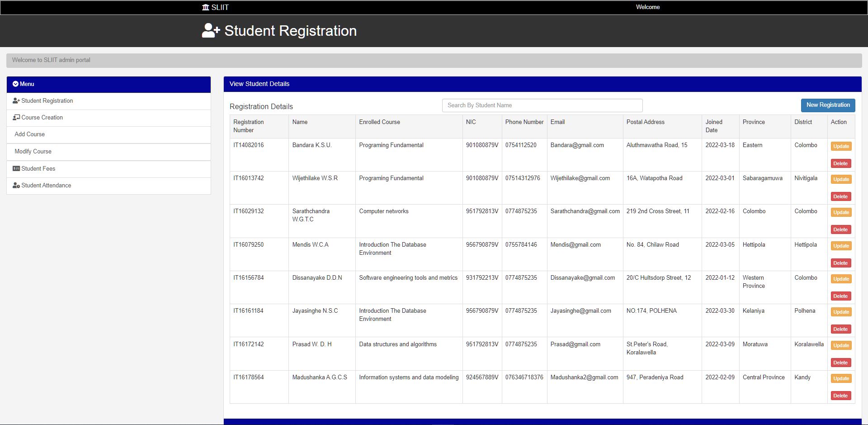Screen dimensions: 868x425
Task: Go to Student Fees page
Action: point(108,169)
